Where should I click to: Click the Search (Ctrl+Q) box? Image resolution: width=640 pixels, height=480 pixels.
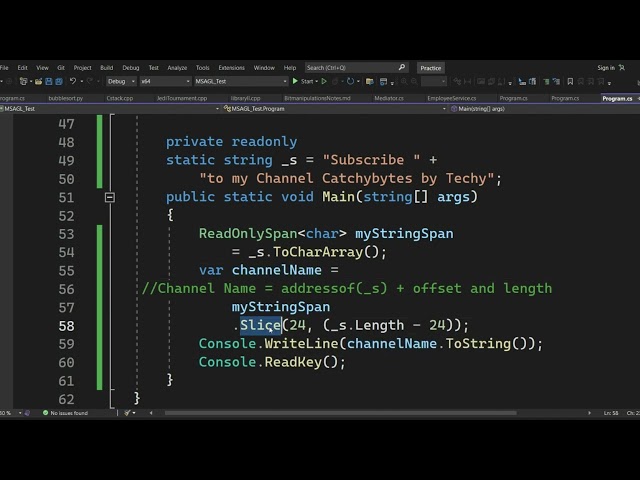pyautogui.click(x=357, y=68)
